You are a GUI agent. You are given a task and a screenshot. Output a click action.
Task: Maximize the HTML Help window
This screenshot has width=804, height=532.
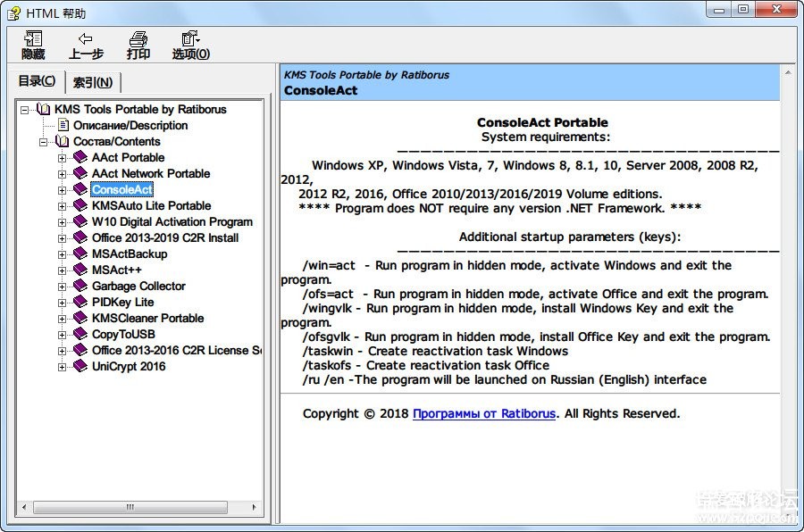(743, 10)
